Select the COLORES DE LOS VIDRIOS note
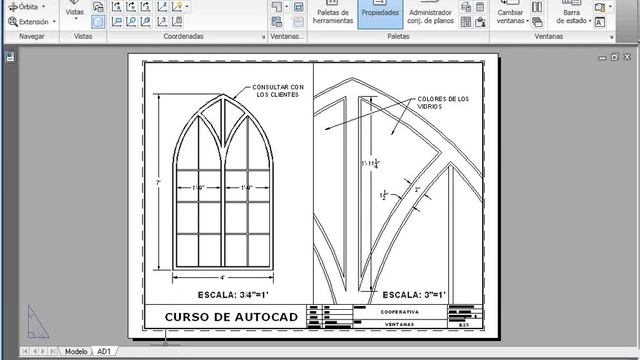 [x=443, y=102]
